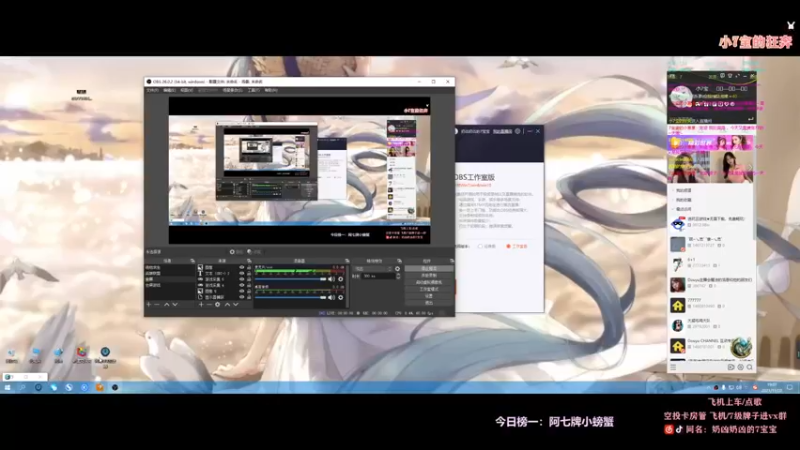
Task: Pop out the Sources dock panel
Action: pos(249,261)
